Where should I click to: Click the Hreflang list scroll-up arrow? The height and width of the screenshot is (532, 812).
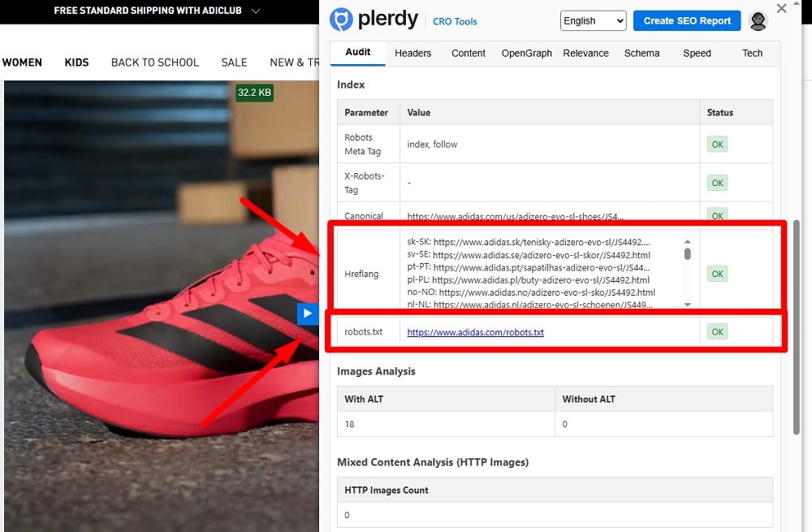pyautogui.click(x=687, y=241)
